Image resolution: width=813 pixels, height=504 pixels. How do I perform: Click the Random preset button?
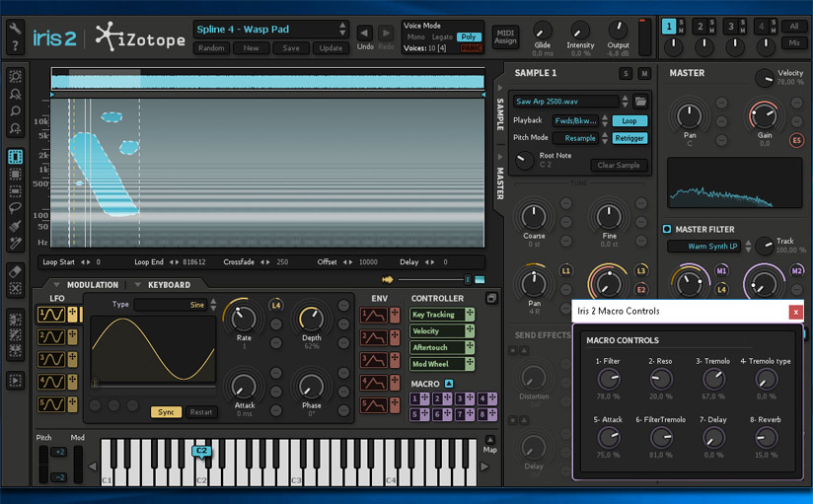click(211, 47)
